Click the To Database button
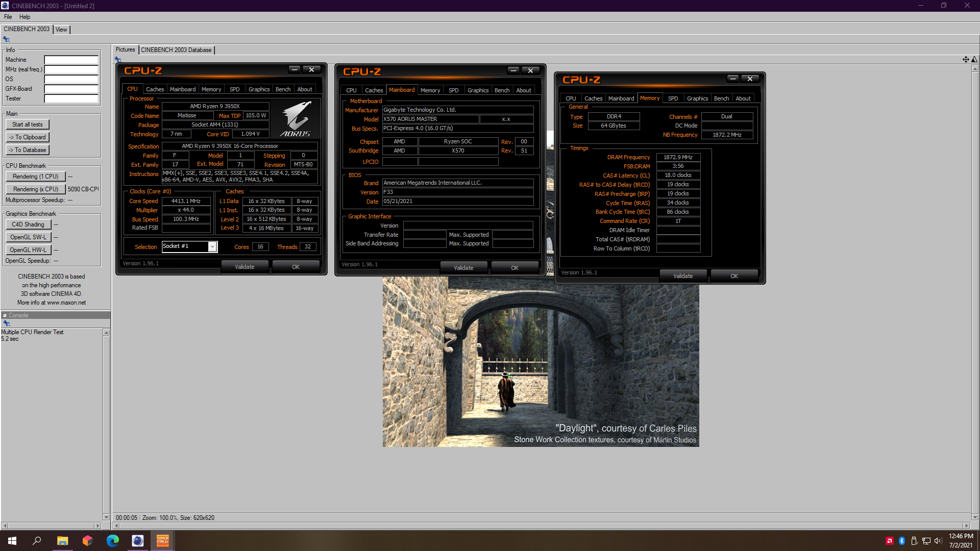The image size is (980, 551). click(28, 150)
